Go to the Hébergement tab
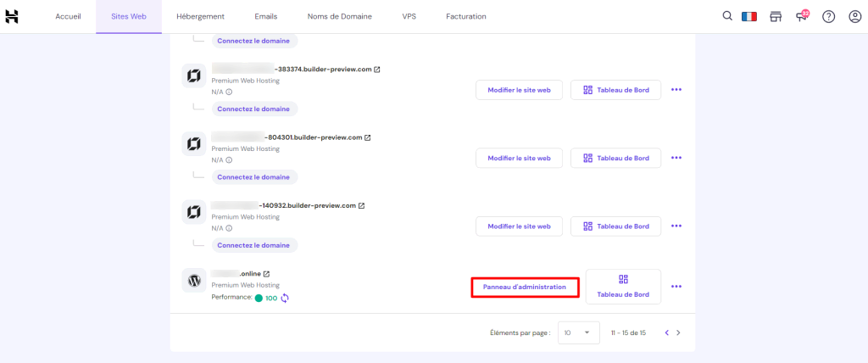868x363 pixels. (x=201, y=16)
